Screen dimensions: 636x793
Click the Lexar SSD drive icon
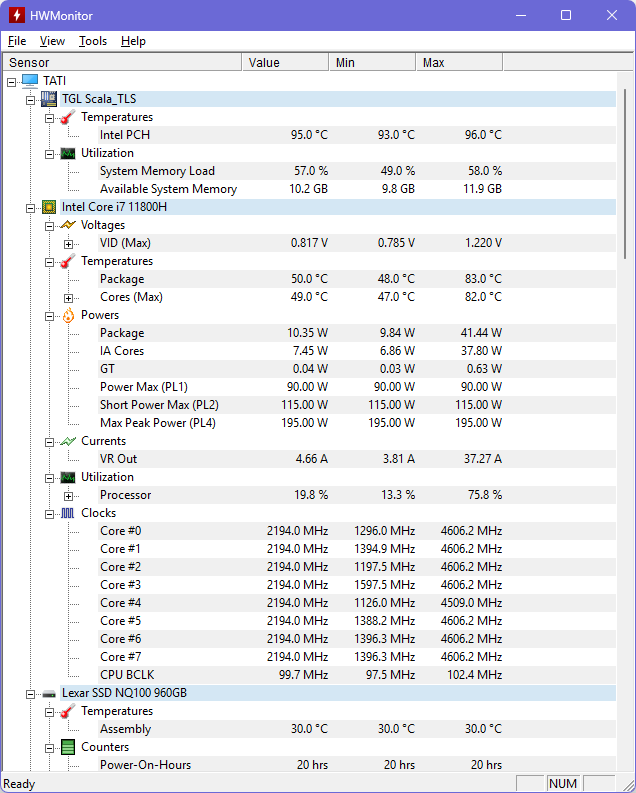click(x=49, y=694)
